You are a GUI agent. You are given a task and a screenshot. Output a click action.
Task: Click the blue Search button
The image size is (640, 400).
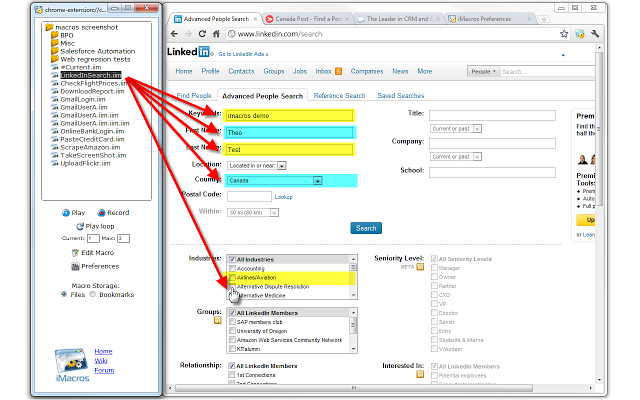pyautogui.click(x=366, y=228)
